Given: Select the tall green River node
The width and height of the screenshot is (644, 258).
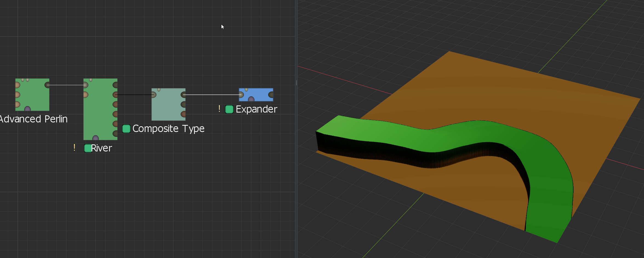Looking at the screenshot, I should tap(100, 110).
